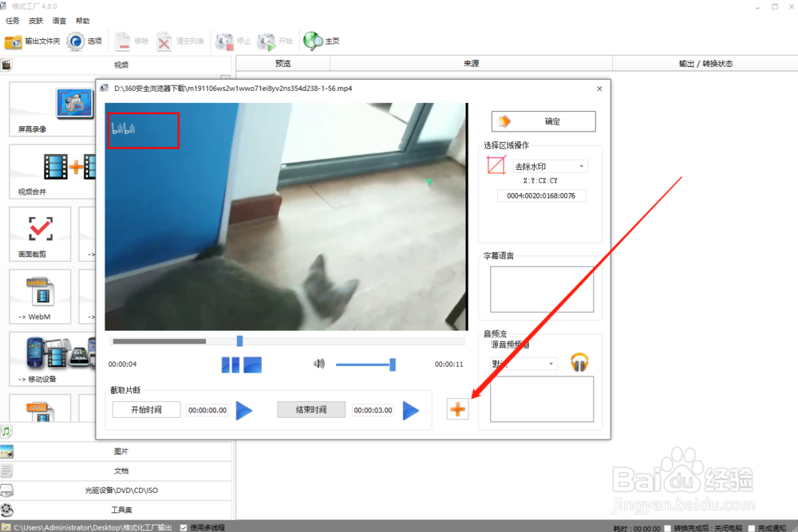
Task: Click the orange plus icon to add clip
Action: [x=458, y=409]
